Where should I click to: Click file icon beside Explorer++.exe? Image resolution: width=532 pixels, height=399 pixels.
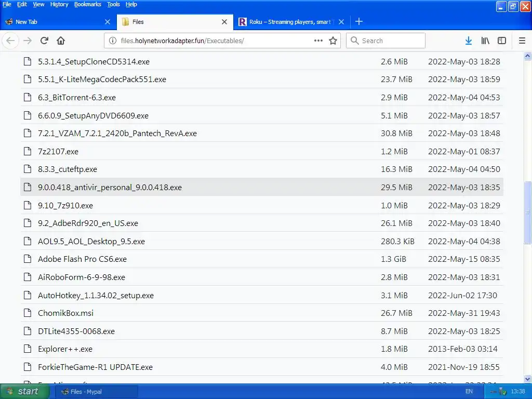click(x=28, y=349)
